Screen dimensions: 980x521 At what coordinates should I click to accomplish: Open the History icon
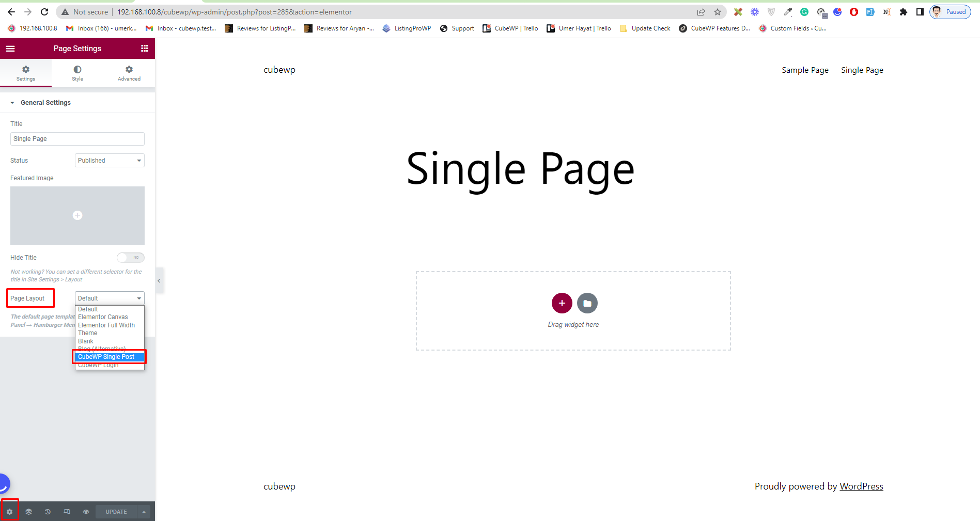click(x=48, y=512)
